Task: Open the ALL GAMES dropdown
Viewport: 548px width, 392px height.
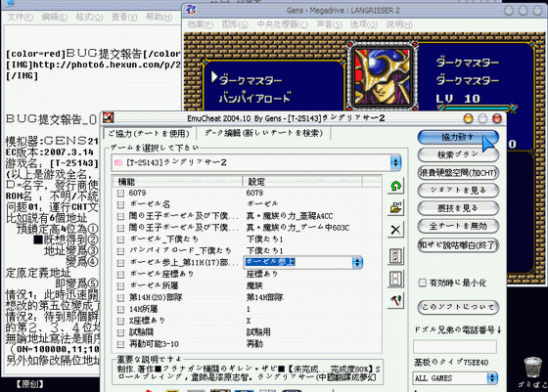Action: pyautogui.click(x=492, y=378)
